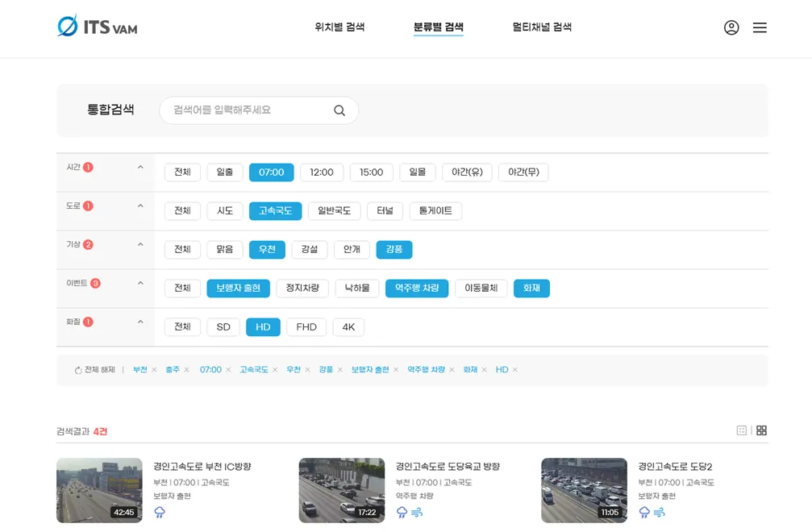Screen dimensions: 812x532
Task: Open the 멀티채널 검색 tab
Action: coord(542,27)
